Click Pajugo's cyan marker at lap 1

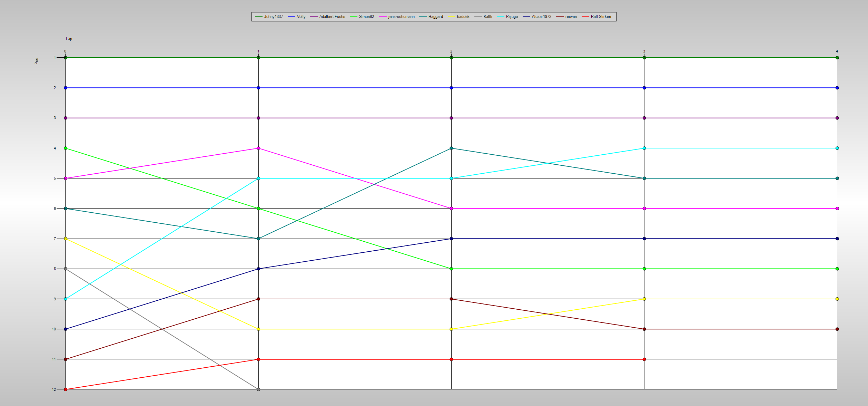258,178
